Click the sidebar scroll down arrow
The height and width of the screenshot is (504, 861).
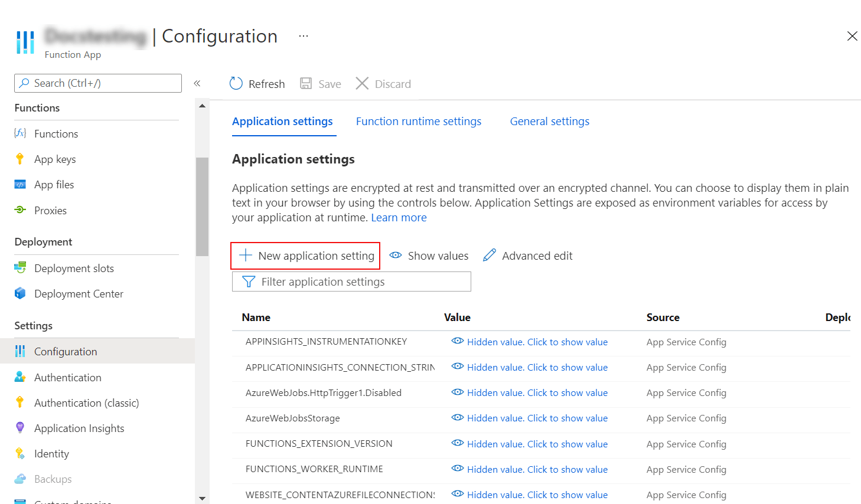(202, 499)
